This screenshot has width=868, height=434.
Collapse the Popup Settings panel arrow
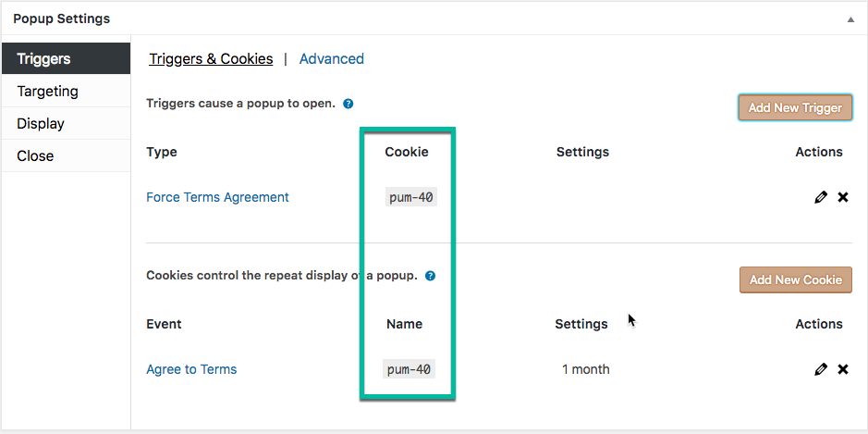pyautogui.click(x=850, y=19)
